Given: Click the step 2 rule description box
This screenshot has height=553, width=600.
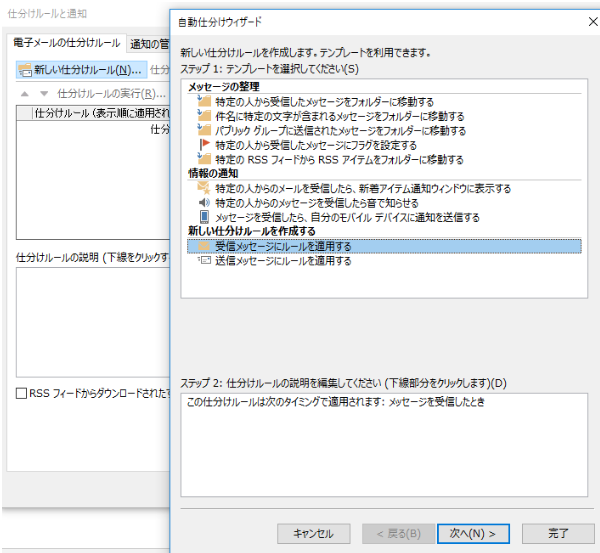Looking at the screenshot, I should point(384,445).
